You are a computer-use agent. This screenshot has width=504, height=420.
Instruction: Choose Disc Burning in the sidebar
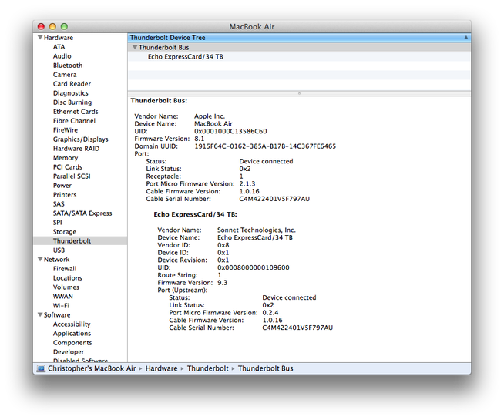(x=72, y=102)
